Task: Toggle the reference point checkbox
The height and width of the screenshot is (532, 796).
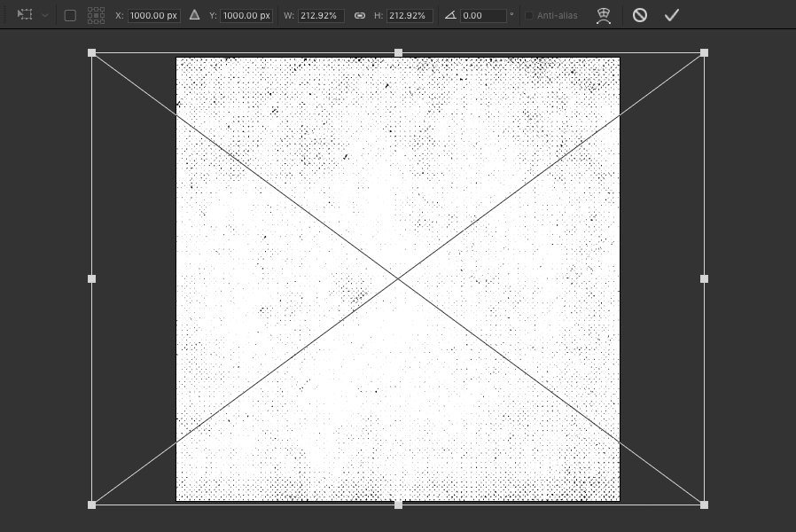Action: tap(70, 15)
